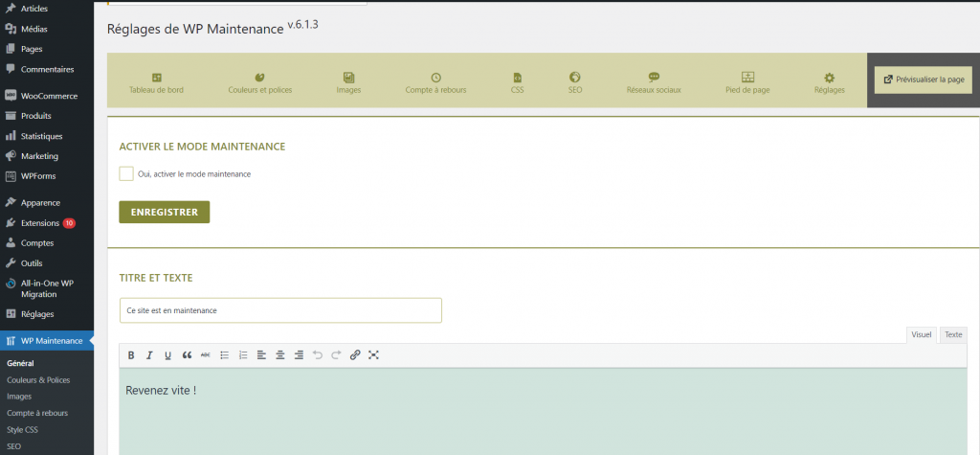Image resolution: width=980 pixels, height=455 pixels.
Task: Open Couleurs & Polices submenu item
Action: [38, 380]
